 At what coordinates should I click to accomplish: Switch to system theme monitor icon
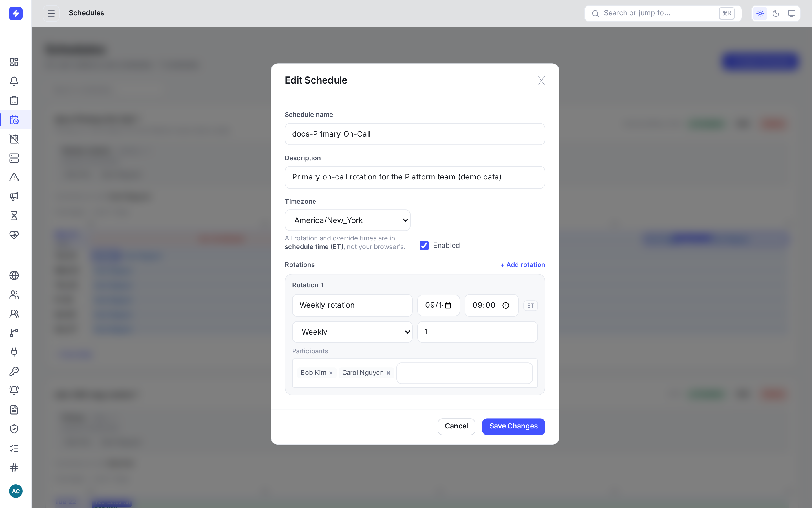(791, 14)
